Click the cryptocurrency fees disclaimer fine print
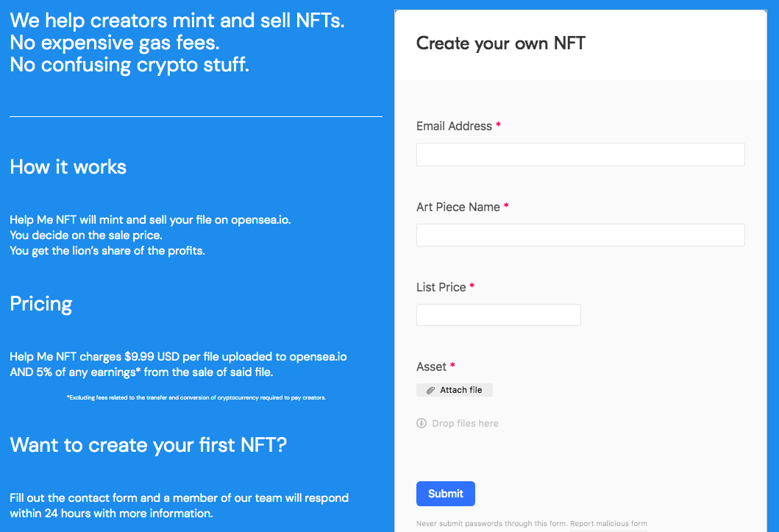The height and width of the screenshot is (532, 779). pyautogui.click(x=196, y=397)
